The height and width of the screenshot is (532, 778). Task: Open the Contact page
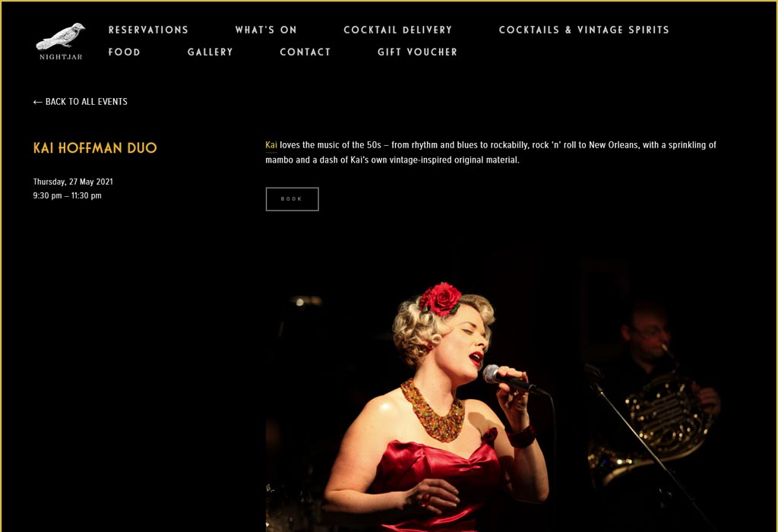tap(305, 52)
